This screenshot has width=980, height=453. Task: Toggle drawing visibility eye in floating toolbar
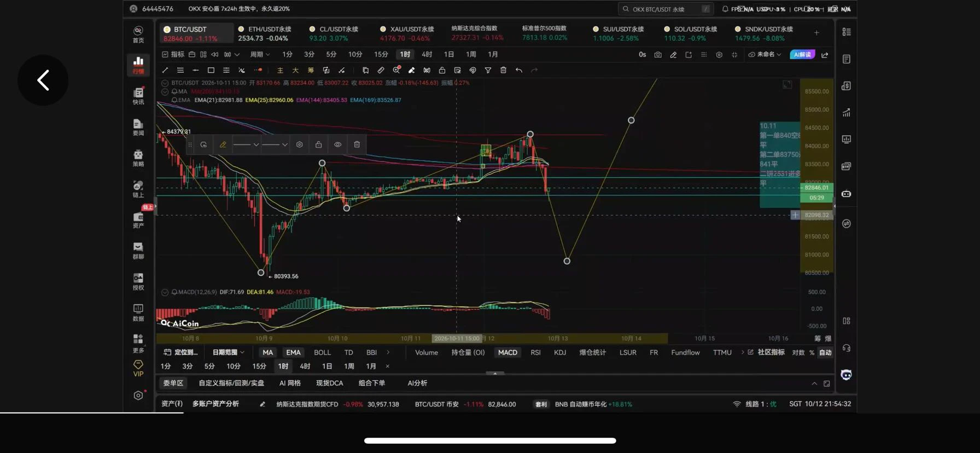338,144
